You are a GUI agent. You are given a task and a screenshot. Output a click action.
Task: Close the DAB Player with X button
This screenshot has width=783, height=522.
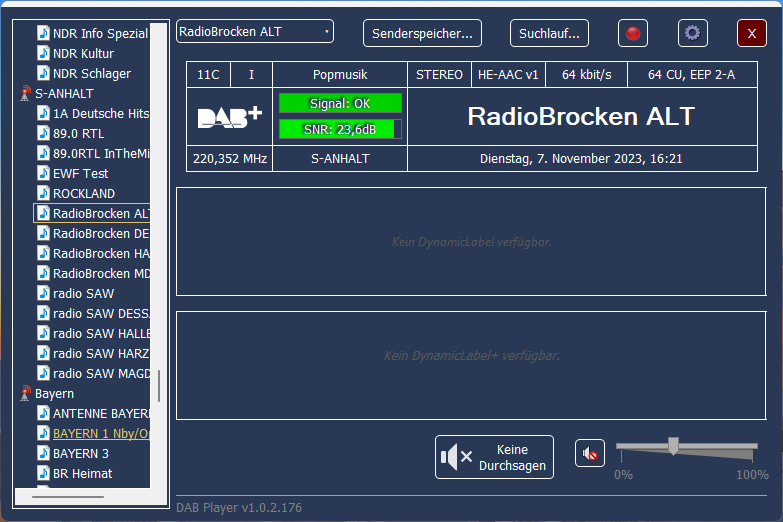751,33
